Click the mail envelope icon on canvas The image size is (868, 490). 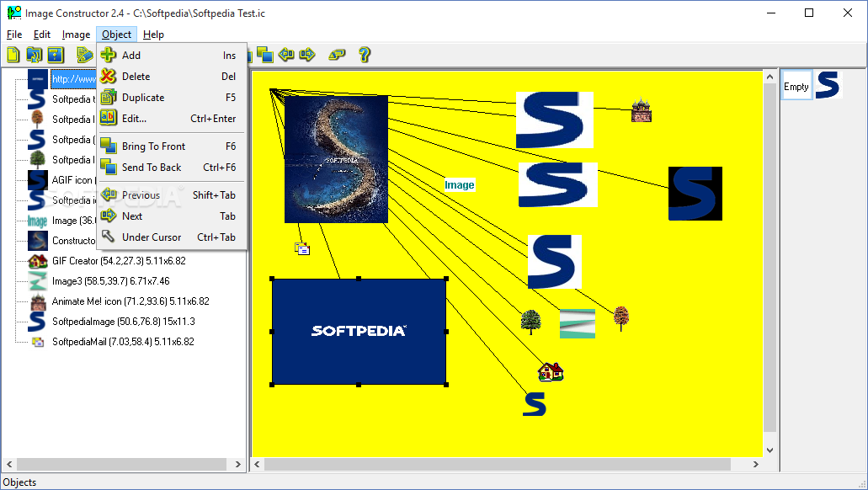(302, 248)
